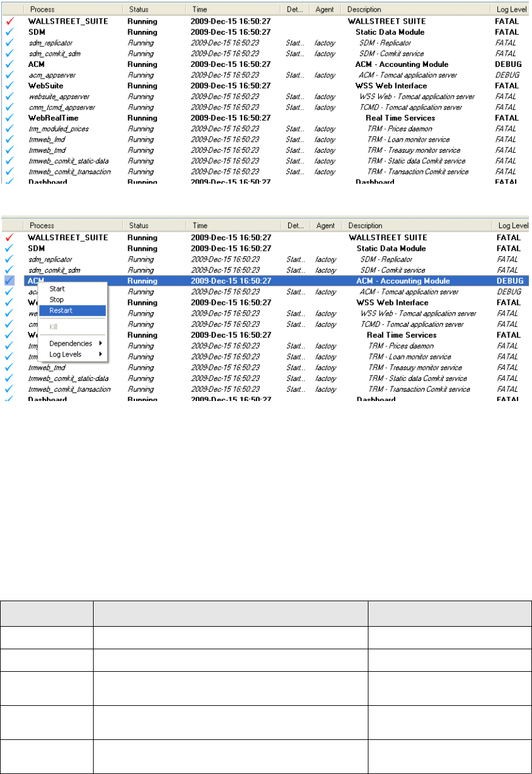This screenshot has height=774, width=532.
Task: Open the Log Levels submenu in the context menu
Action: 72,354
